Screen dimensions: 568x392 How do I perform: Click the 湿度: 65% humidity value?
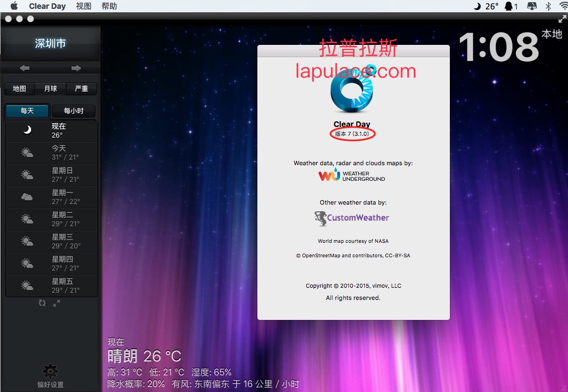(x=211, y=372)
